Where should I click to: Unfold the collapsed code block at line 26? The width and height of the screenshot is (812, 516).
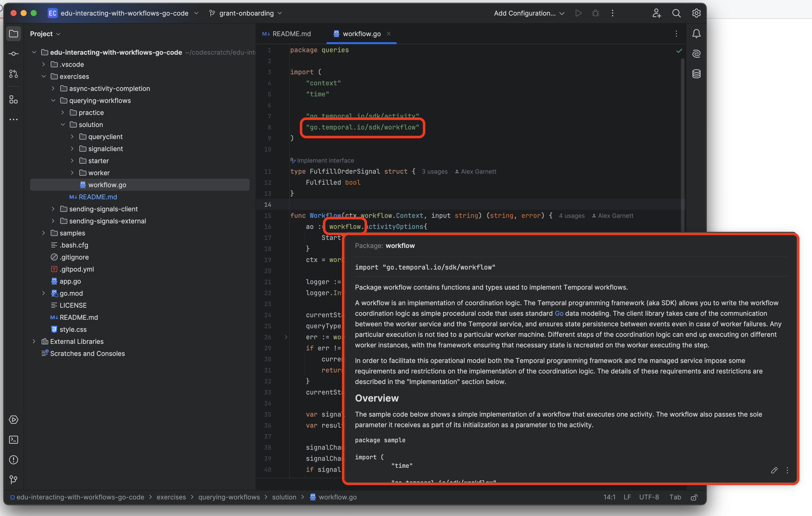pos(286,337)
